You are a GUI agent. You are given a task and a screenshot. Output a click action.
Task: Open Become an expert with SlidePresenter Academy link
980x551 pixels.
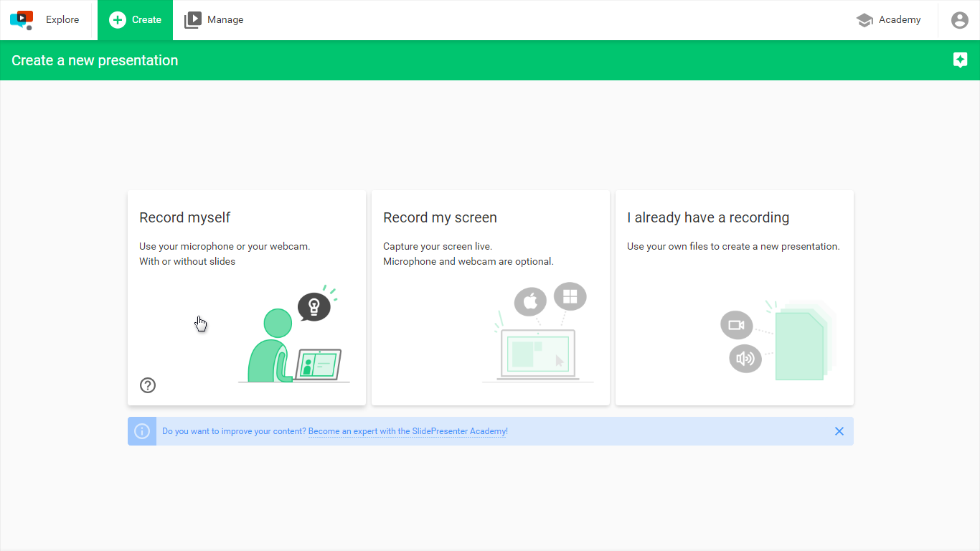(x=408, y=431)
